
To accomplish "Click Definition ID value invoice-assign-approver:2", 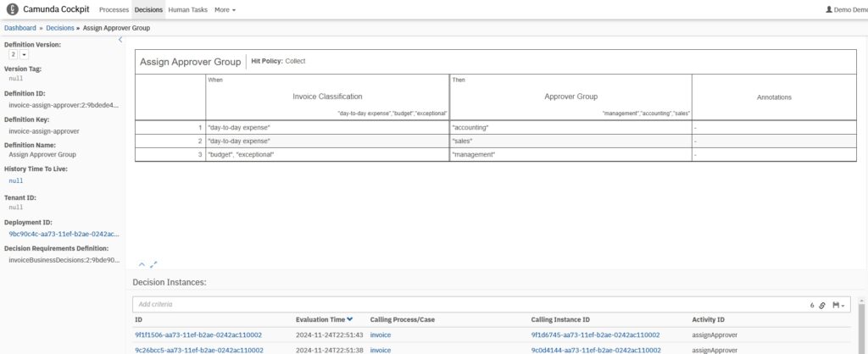I will [64, 105].
